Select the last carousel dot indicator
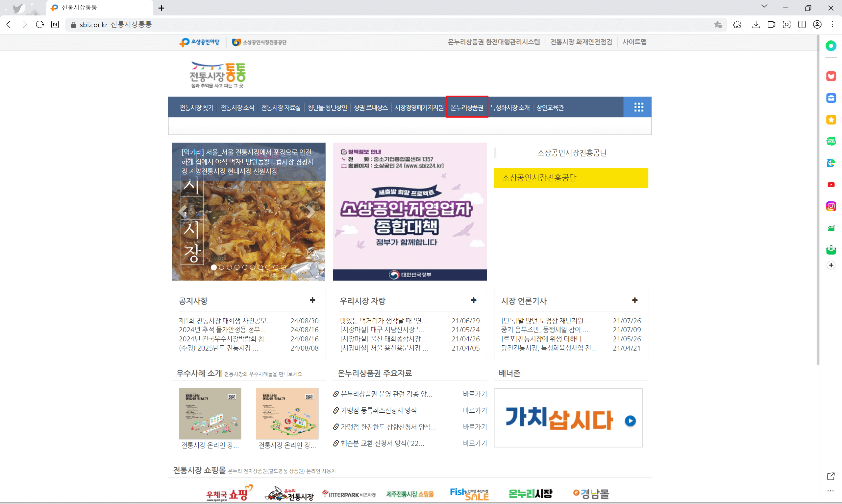This screenshot has width=842, height=504. pyautogui.click(x=283, y=267)
